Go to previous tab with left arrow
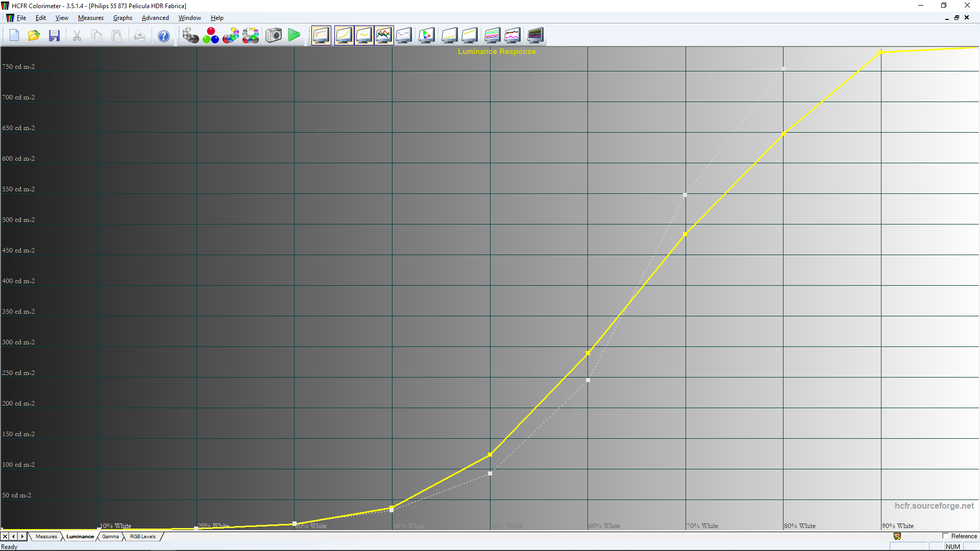Screen dimensions: 980x551 [x=14, y=536]
